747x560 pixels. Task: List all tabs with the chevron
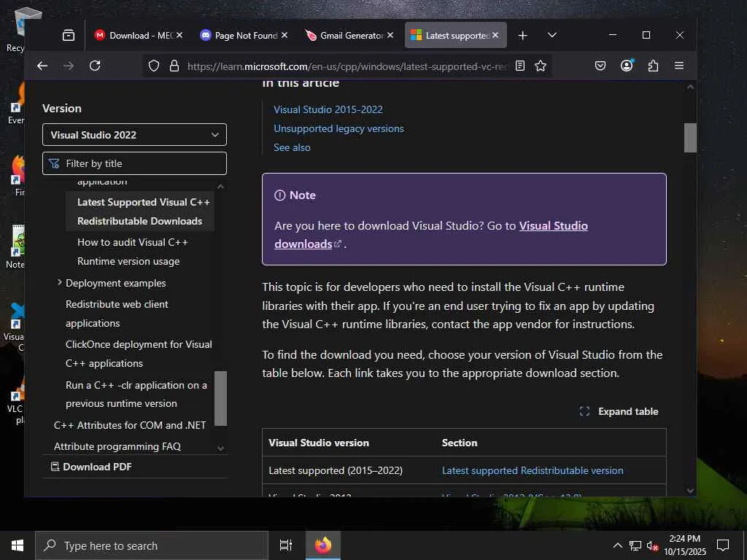[552, 35]
